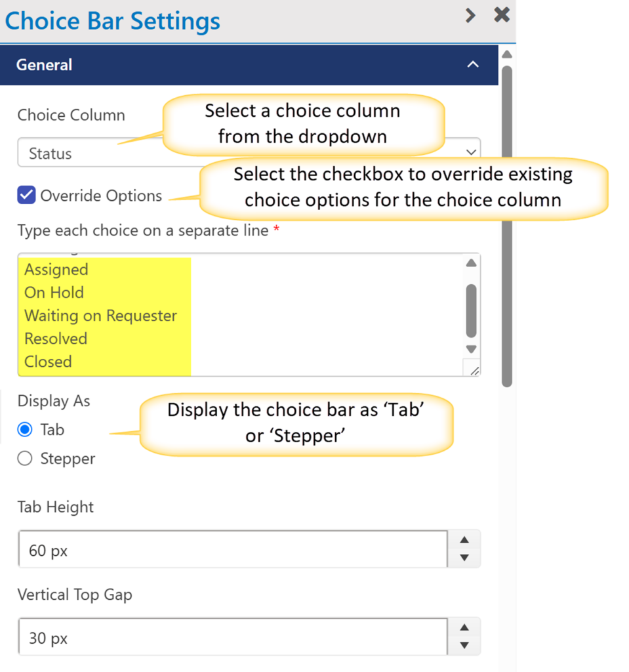
Task: Collapse the General section
Action: tap(472, 65)
